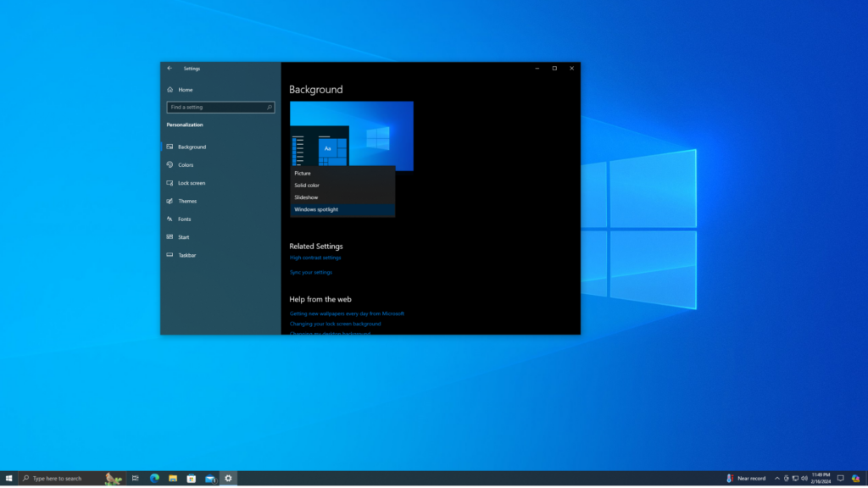Launch Microsoft Edge from the taskbar
Viewport: 868px width, 488px height.
coord(153,478)
